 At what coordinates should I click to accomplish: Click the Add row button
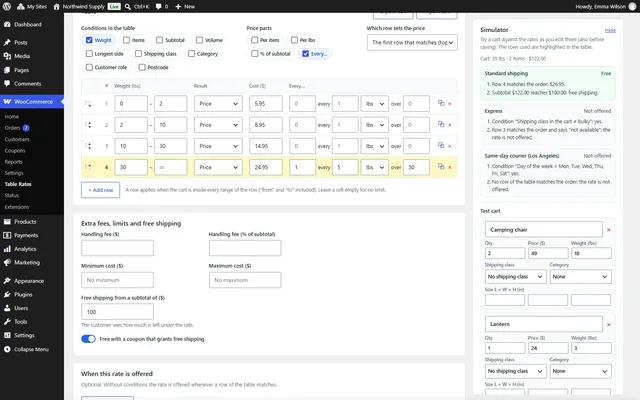(x=100, y=190)
